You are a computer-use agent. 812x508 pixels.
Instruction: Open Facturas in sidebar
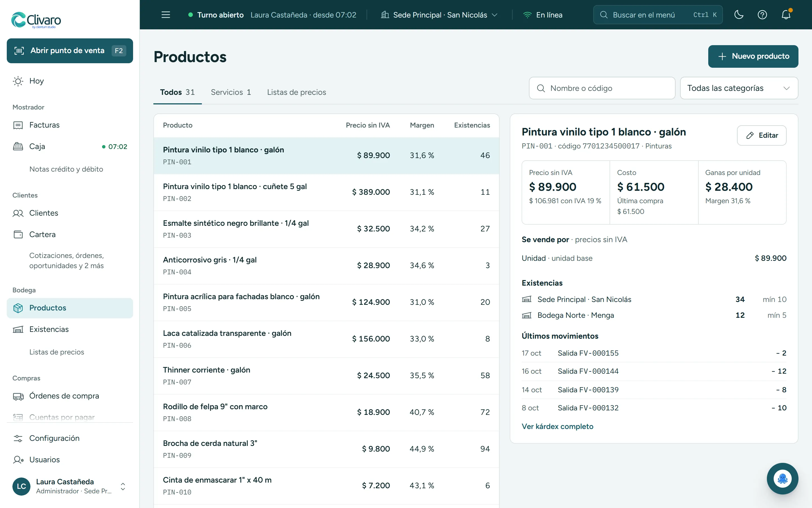pos(70,125)
